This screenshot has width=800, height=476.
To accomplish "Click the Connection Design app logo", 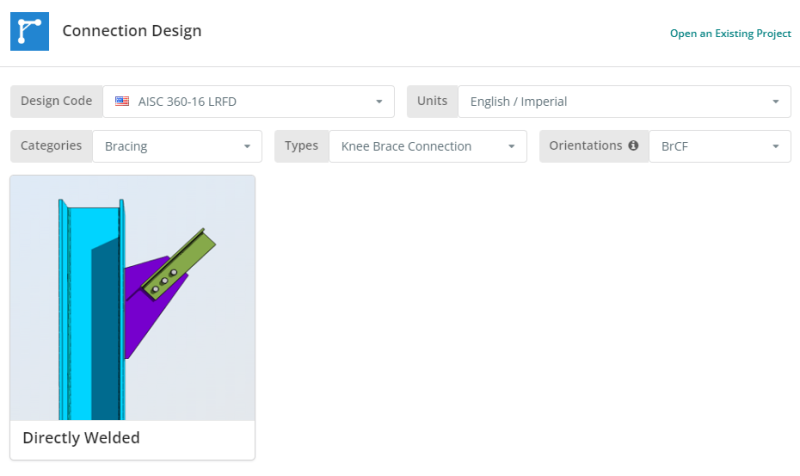I will pyautogui.click(x=29, y=31).
